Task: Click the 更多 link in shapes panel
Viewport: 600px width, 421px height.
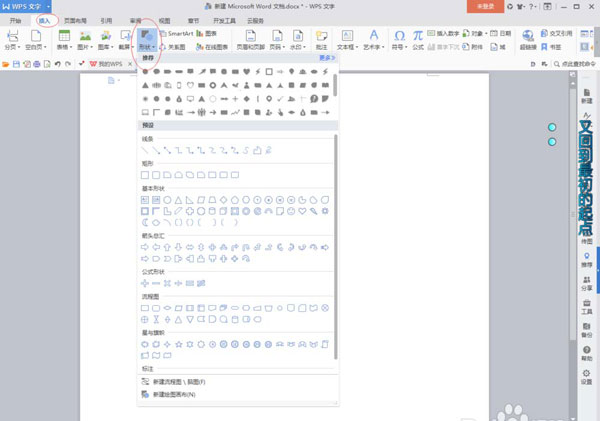Action: point(327,58)
